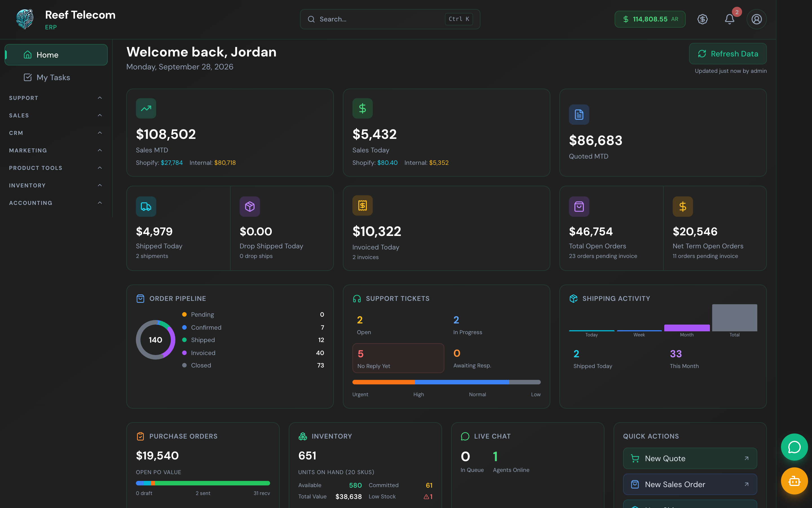Click the Ctrl K shortcut badge
812x508 pixels.
(459, 19)
